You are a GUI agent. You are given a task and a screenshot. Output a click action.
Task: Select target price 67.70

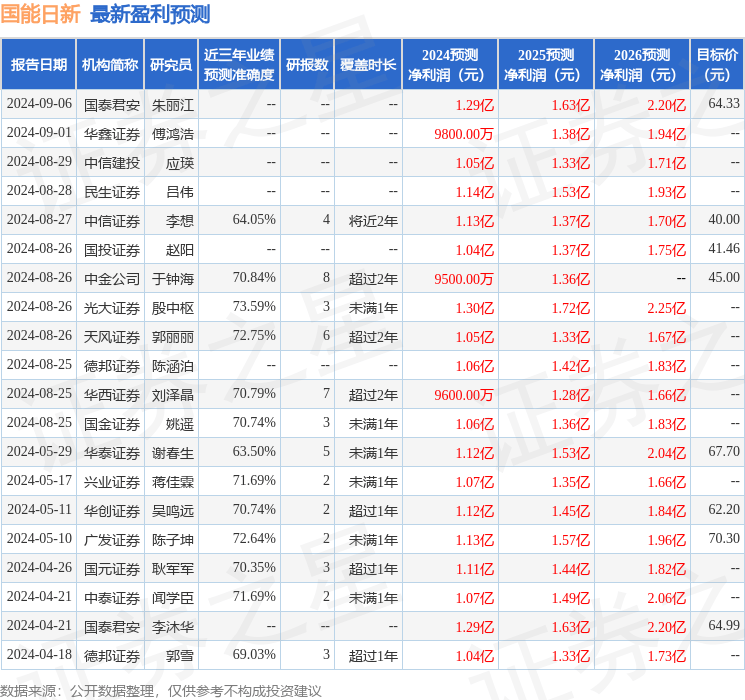pos(724,451)
